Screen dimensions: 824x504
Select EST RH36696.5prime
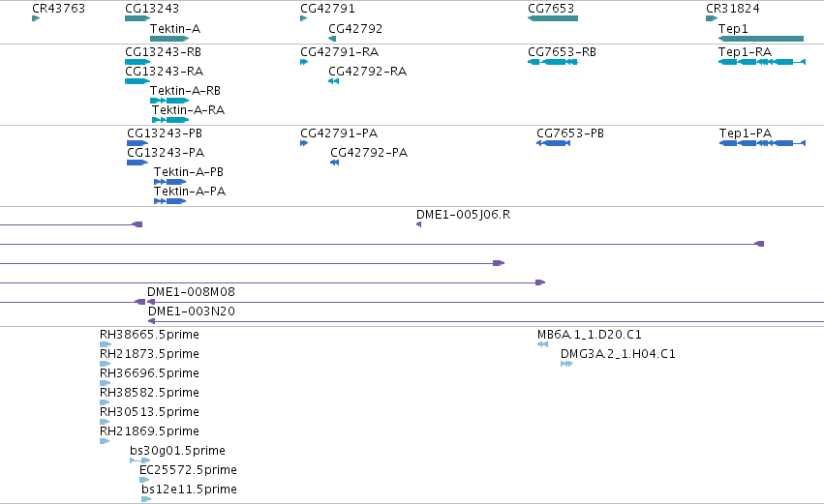click(149, 373)
